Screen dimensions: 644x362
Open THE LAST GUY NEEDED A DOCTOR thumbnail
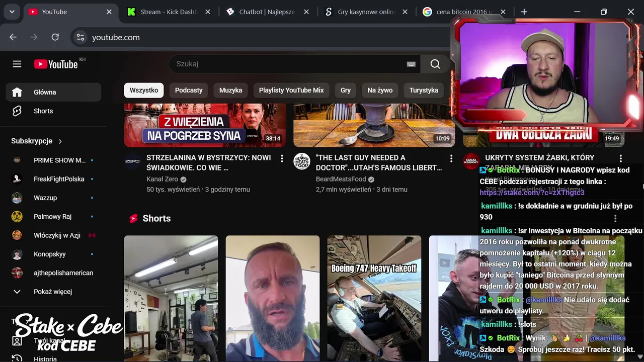coord(374,125)
